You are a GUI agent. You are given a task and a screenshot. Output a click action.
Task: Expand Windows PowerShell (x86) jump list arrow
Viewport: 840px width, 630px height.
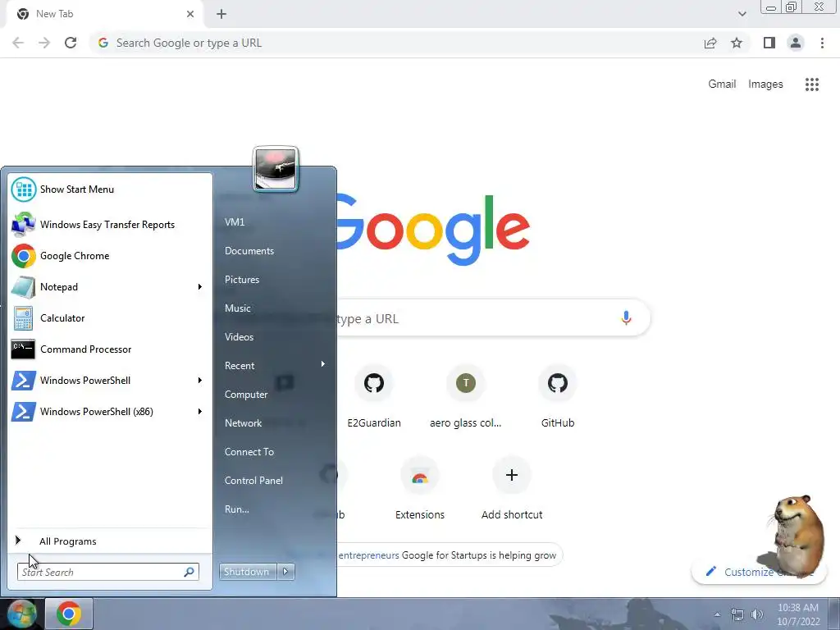[200, 412]
